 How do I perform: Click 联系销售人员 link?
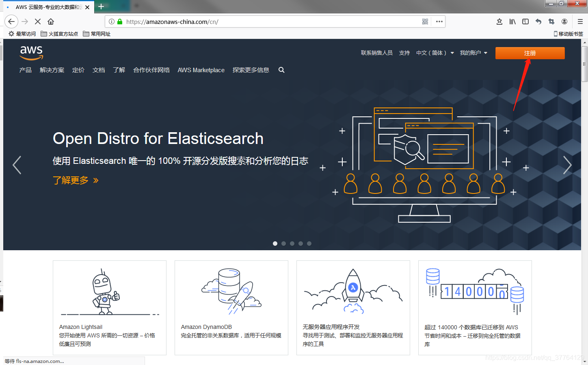click(x=377, y=53)
